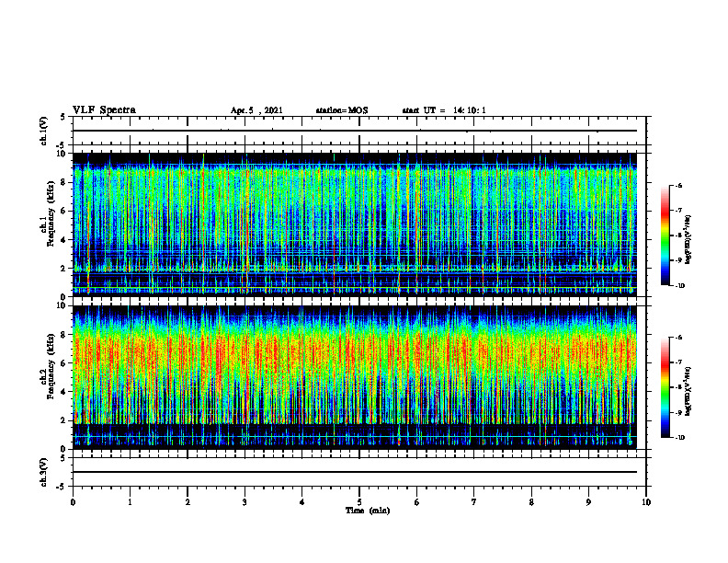The width and height of the screenshot is (728, 563).
Task: Click the "ch.3(V)" waveform axis label
Action: 44,472
